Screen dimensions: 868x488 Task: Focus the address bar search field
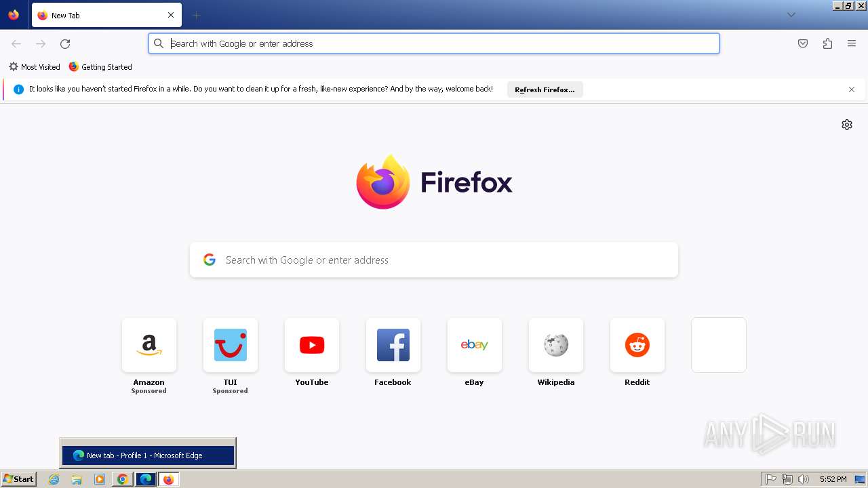click(434, 43)
